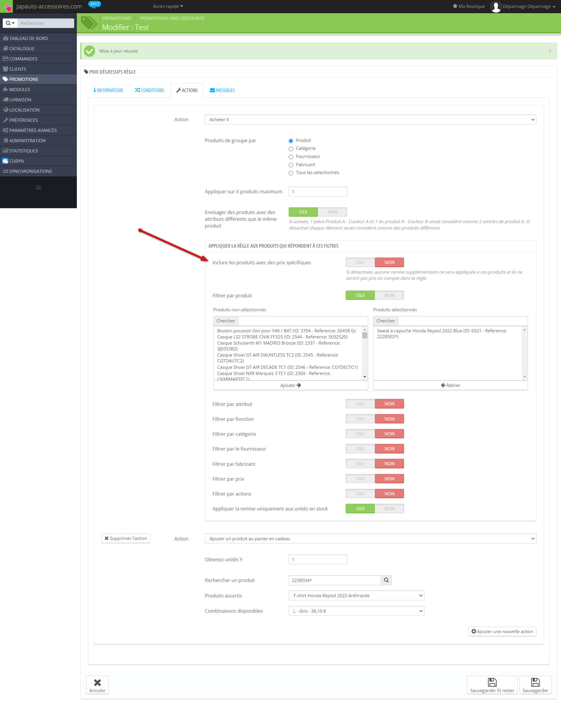Expand the Combinaisons disponibles dropdown

(x=356, y=611)
